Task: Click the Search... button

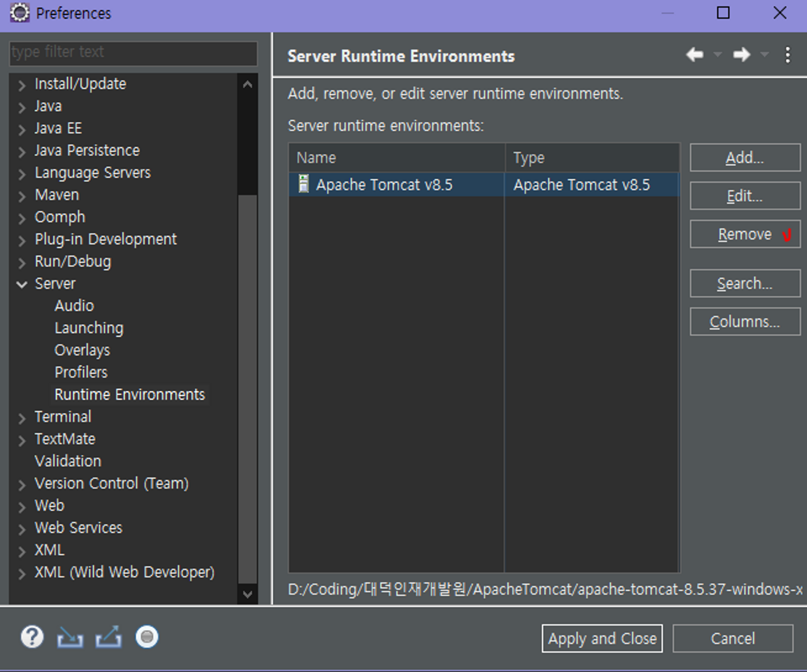Action: click(x=745, y=283)
